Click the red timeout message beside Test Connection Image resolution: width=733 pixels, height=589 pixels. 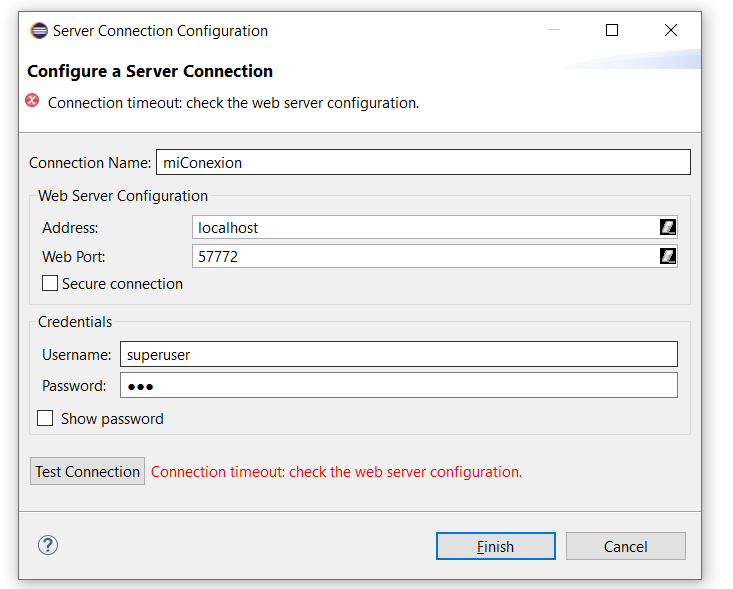[336, 472]
